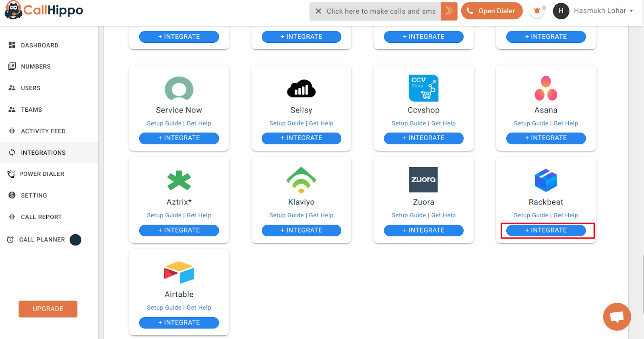Open the chat support bubble
Image resolution: width=644 pixels, height=339 pixels.
click(x=617, y=317)
